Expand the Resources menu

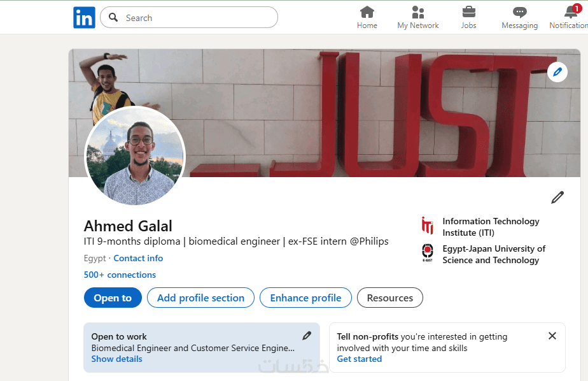tap(390, 298)
